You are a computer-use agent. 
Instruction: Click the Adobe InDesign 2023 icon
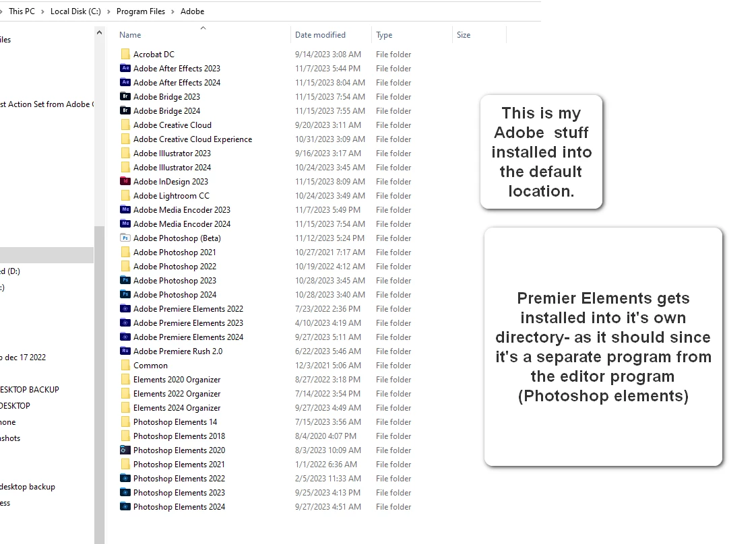[125, 182]
